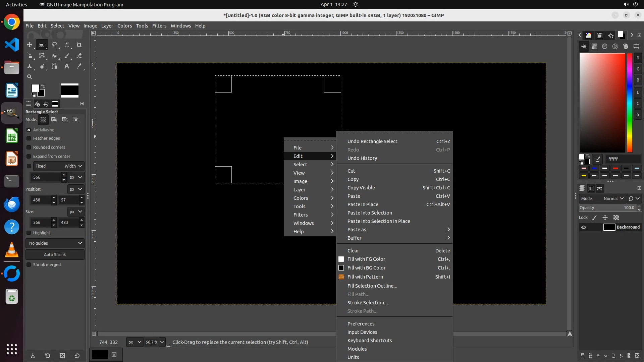Viewport: 644px width, 362px height.
Task: Open the No guides dropdown
Action: (x=55, y=243)
